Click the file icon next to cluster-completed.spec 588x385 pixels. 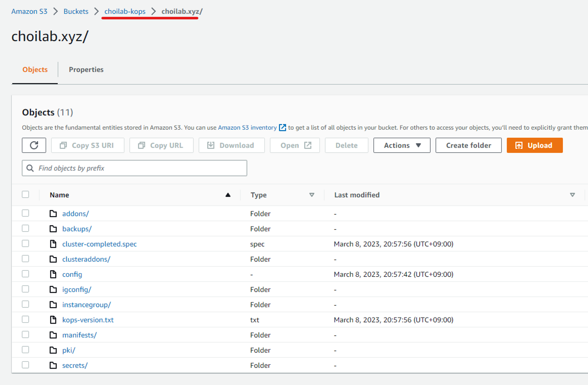53,244
